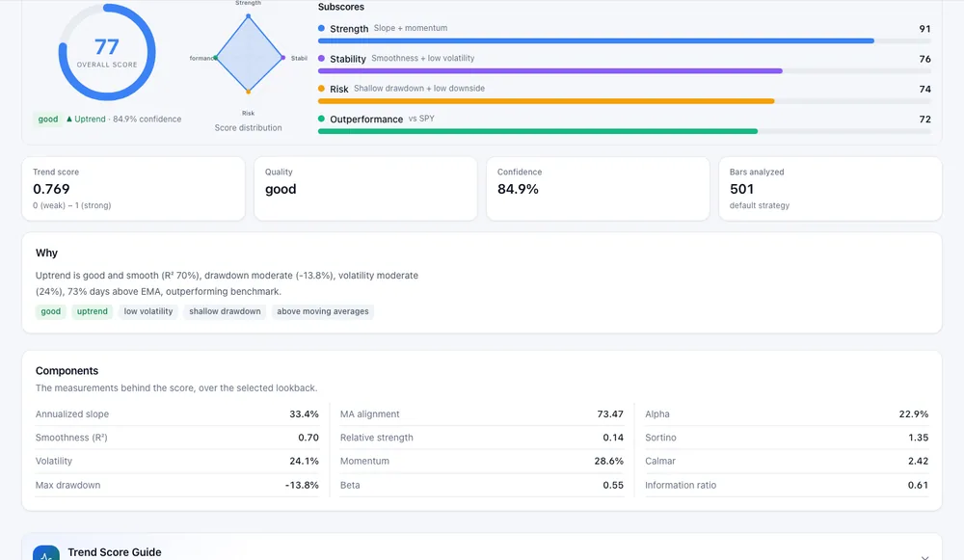964x560 pixels.
Task: Click the good badge under overall score
Action: click(48, 120)
